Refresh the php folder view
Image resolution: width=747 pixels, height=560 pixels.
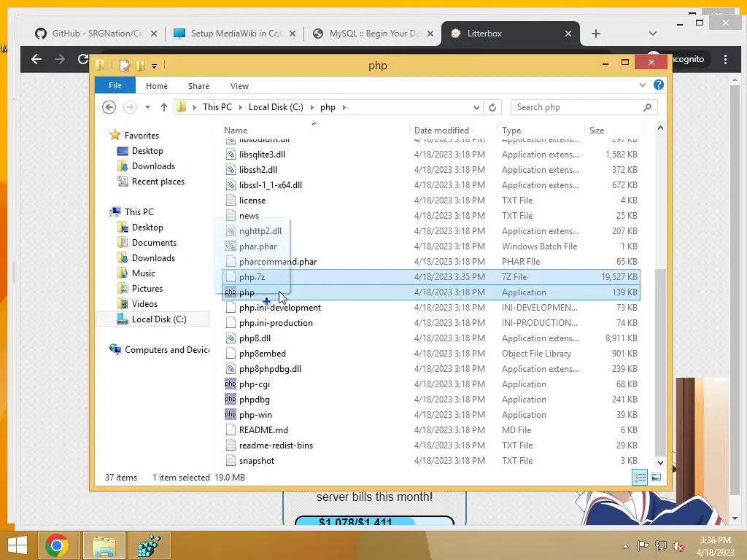tap(492, 108)
